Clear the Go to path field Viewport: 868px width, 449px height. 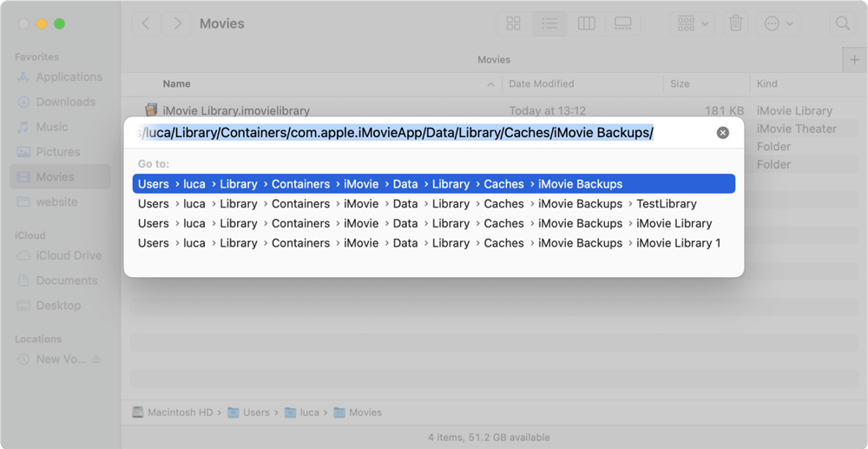click(x=723, y=133)
